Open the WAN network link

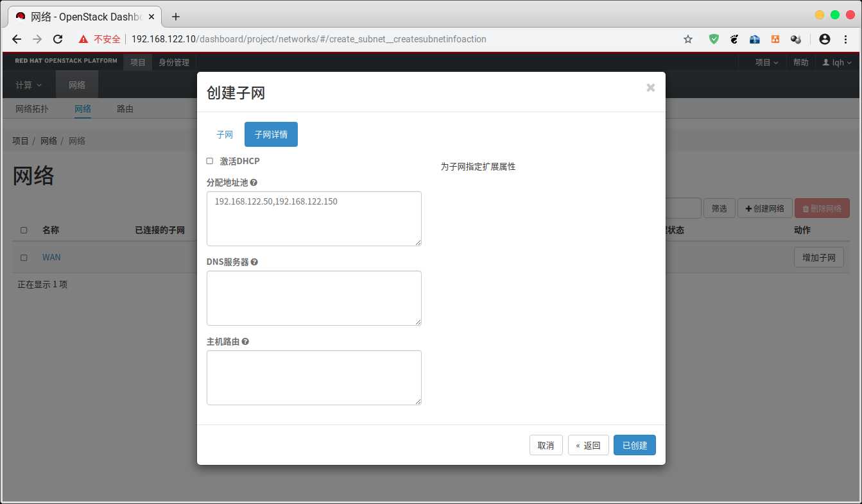[x=51, y=257]
